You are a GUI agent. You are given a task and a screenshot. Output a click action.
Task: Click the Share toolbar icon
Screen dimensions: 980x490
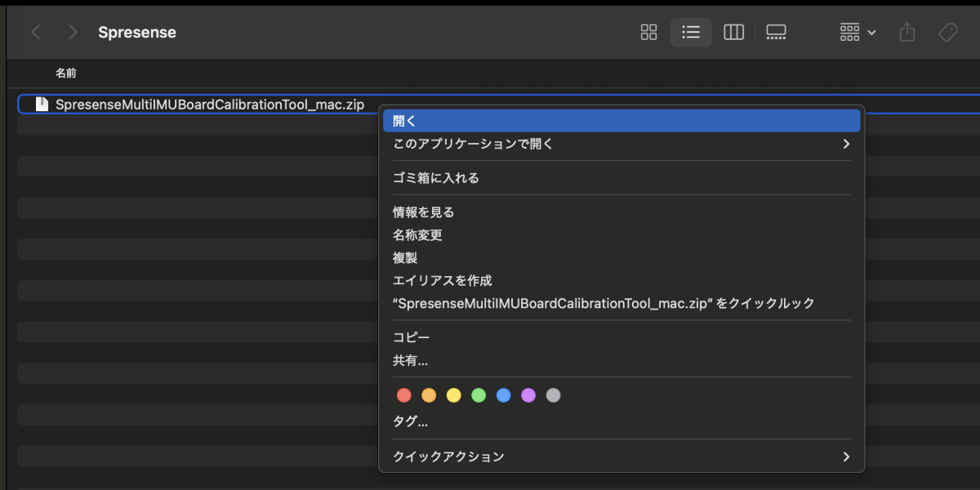pyautogui.click(x=906, y=33)
